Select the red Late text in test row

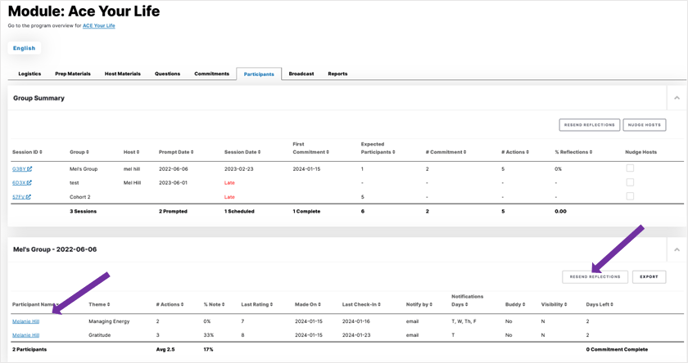[229, 183]
